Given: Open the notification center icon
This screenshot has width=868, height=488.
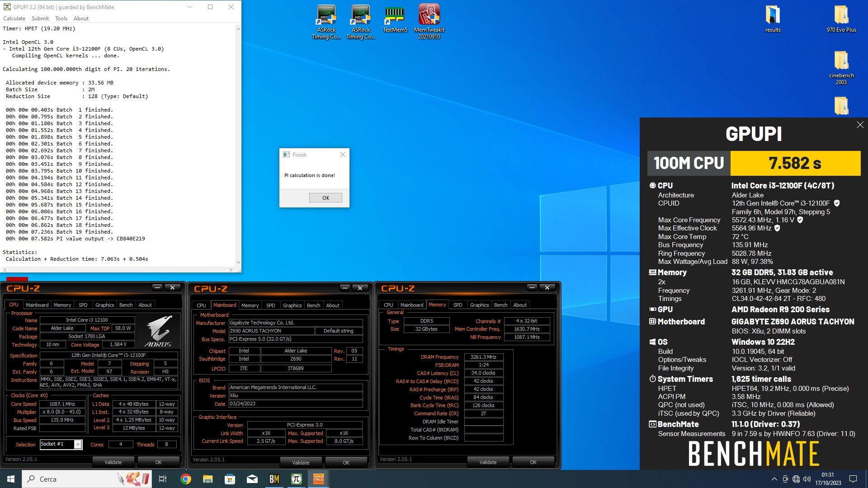Looking at the screenshot, I should [853, 479].
